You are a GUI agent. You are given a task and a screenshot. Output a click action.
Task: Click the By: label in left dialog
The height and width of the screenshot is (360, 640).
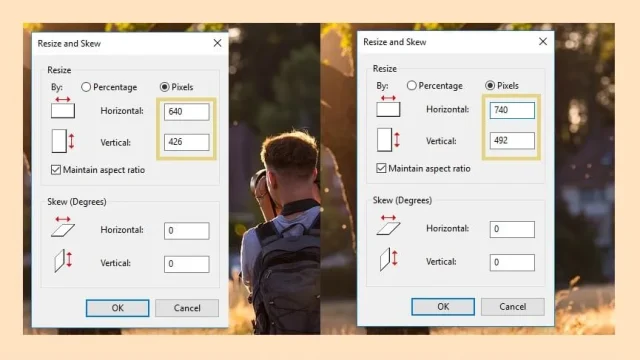[57, 87]
